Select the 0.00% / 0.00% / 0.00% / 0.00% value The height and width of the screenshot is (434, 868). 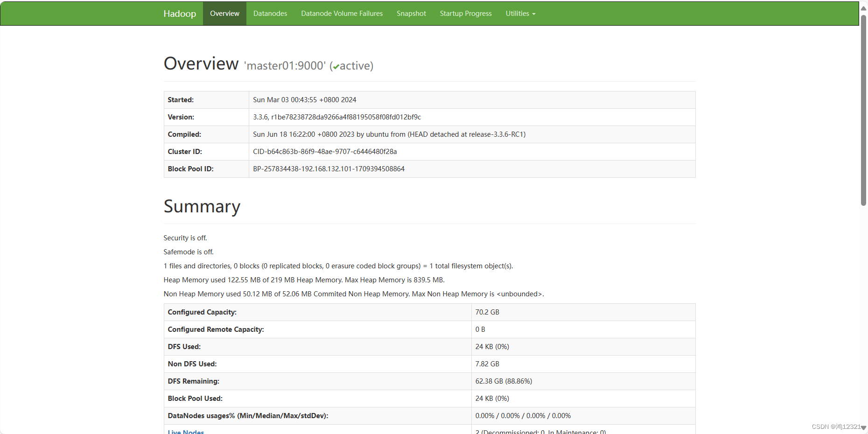coord(523,416)
